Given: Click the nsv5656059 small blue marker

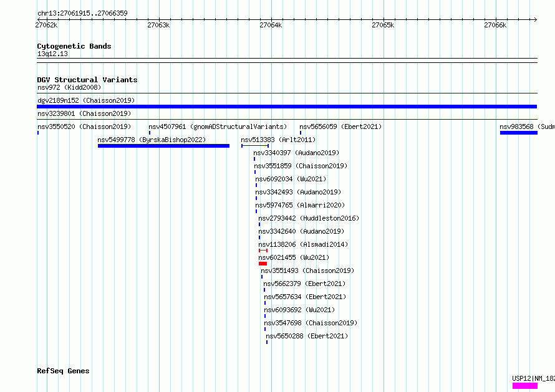Looking at the screenshot, I should click(x=301, y=133).
